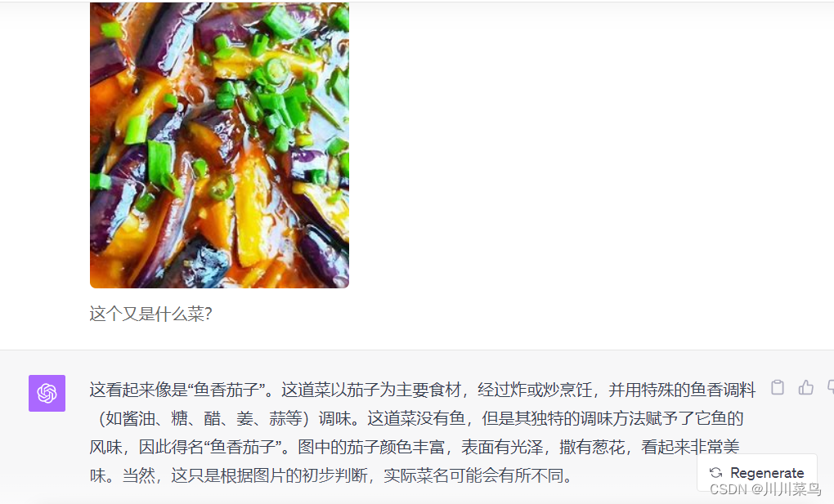The image size is (834, 504).
Task: Click the phrase 撒有葱花 in the reply
Action: (x=591, y=447)
